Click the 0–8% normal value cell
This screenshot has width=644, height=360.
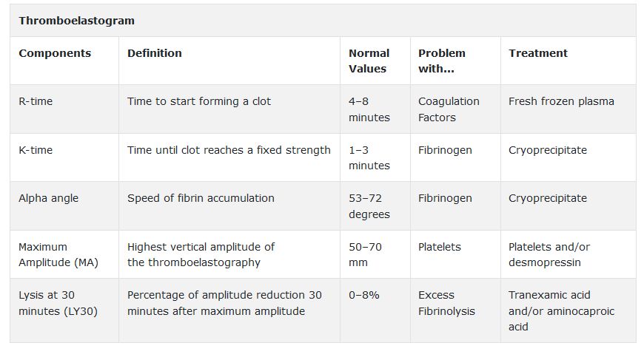[x=364, y=295]
